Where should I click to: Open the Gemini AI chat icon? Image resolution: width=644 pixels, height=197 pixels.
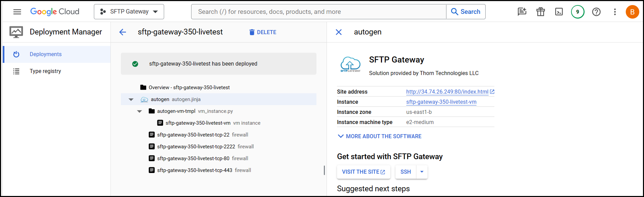click(x=522, y=12)
